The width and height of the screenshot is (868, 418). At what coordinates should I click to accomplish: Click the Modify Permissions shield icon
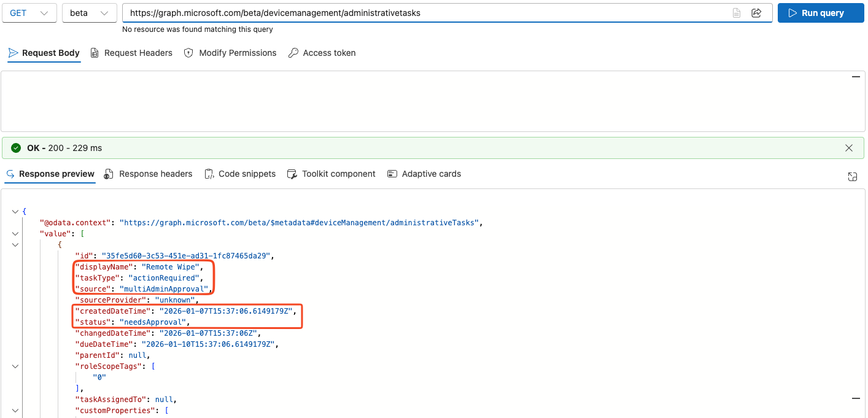coord(188,53)
